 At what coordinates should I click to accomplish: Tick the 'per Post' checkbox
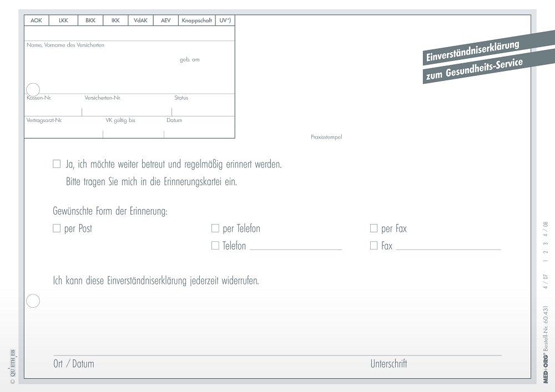57,228
